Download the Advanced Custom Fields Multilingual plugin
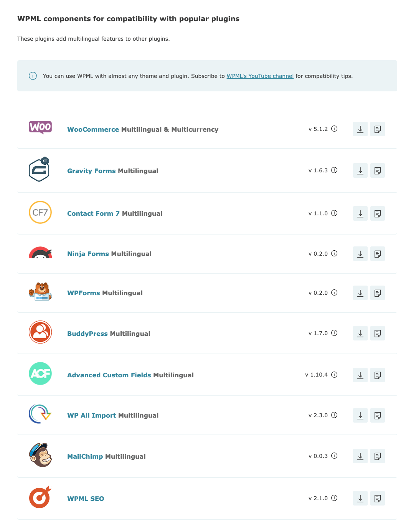 tap(360, 375)
